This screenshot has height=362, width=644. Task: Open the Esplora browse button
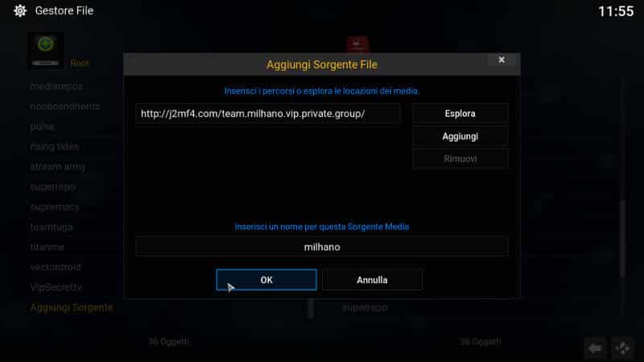460,113
